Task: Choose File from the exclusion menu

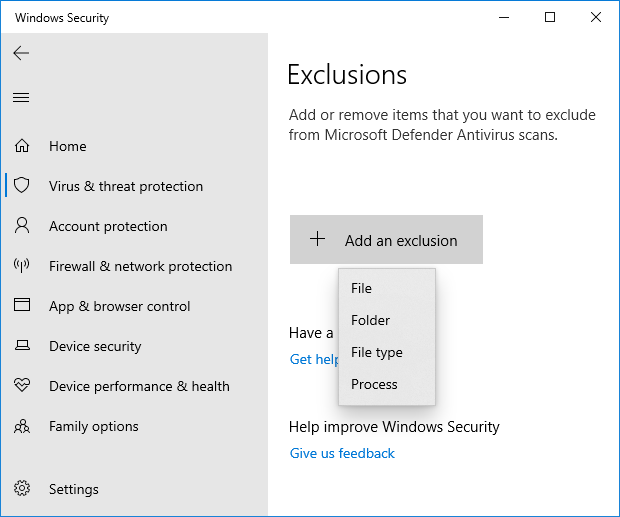Action: [x=362, y=288]
